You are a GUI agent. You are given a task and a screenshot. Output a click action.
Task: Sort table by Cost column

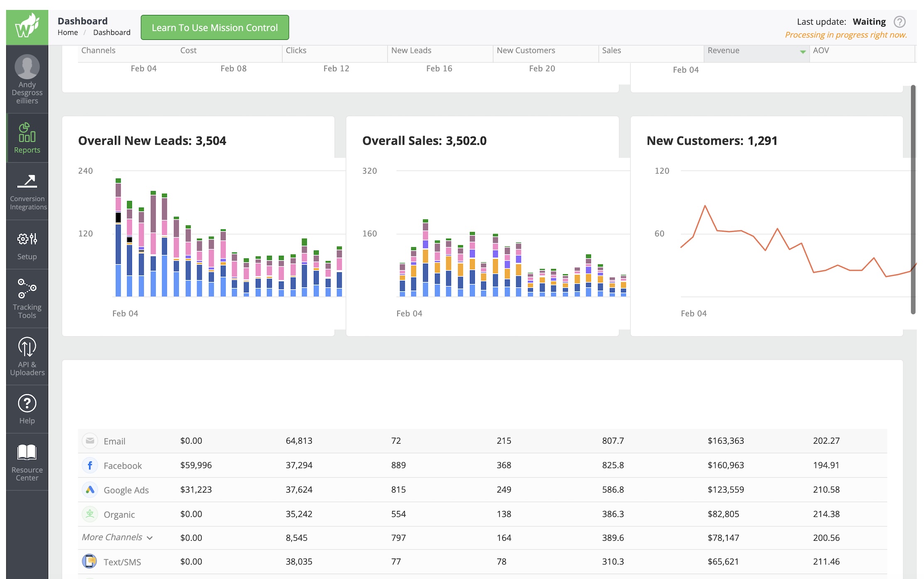tap(188, 50)
